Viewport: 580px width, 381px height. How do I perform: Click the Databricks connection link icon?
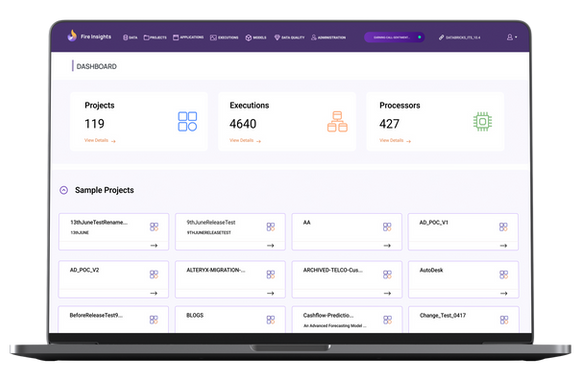(x=441, y=37)
